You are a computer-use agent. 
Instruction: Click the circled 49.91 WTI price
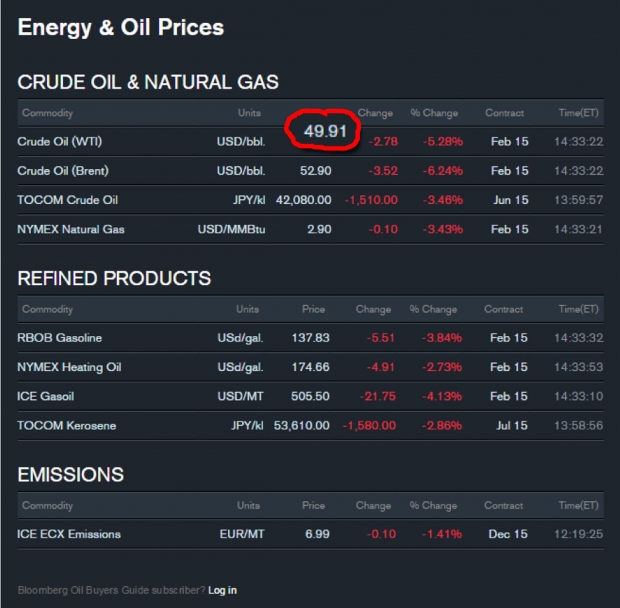tap(326, 132)
